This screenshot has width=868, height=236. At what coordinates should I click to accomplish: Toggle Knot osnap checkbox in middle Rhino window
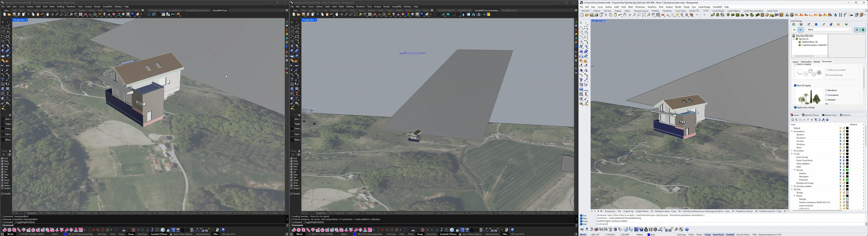point(291,183)
